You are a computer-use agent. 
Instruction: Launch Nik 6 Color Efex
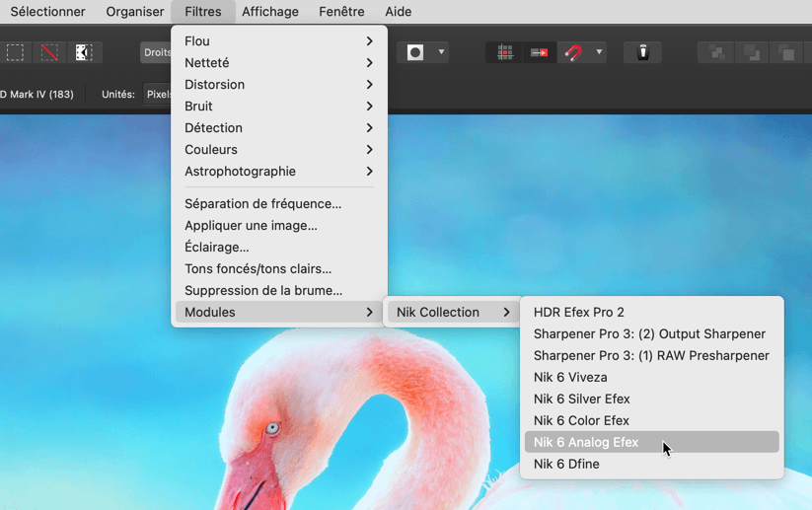click(652, 421)
